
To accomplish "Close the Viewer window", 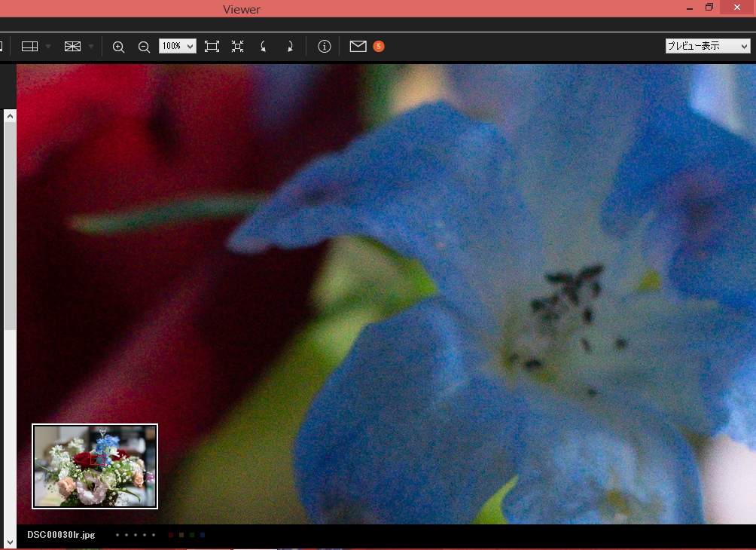I will click(x=737, y=8).
